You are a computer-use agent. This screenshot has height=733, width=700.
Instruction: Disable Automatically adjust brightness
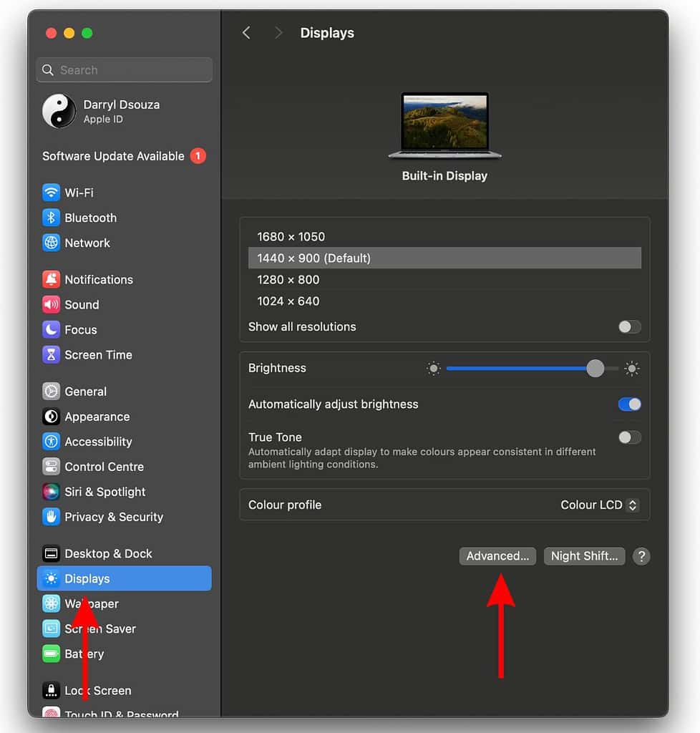[629, 404]
